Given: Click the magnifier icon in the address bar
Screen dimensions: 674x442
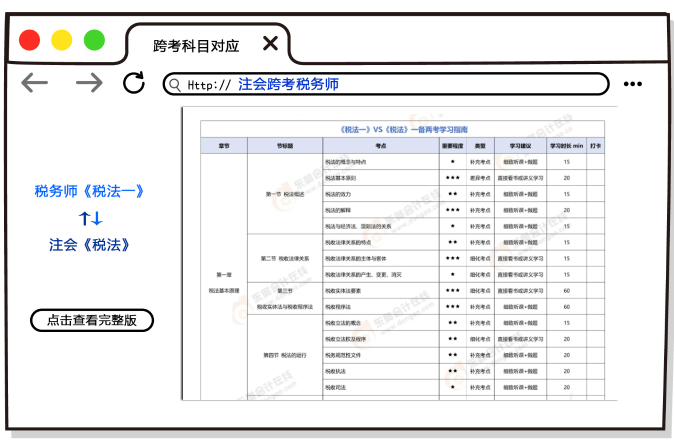Looking at the screenshot, I should [175, 85].
